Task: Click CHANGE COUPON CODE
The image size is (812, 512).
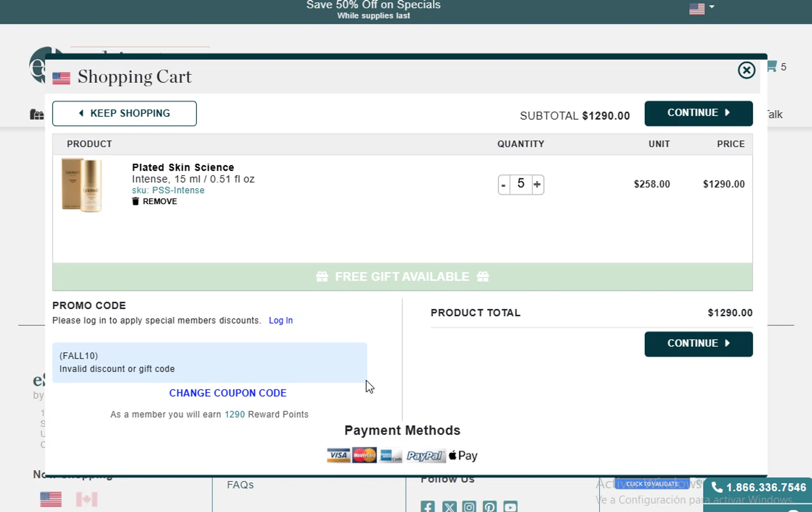Action: pos(228,393)
